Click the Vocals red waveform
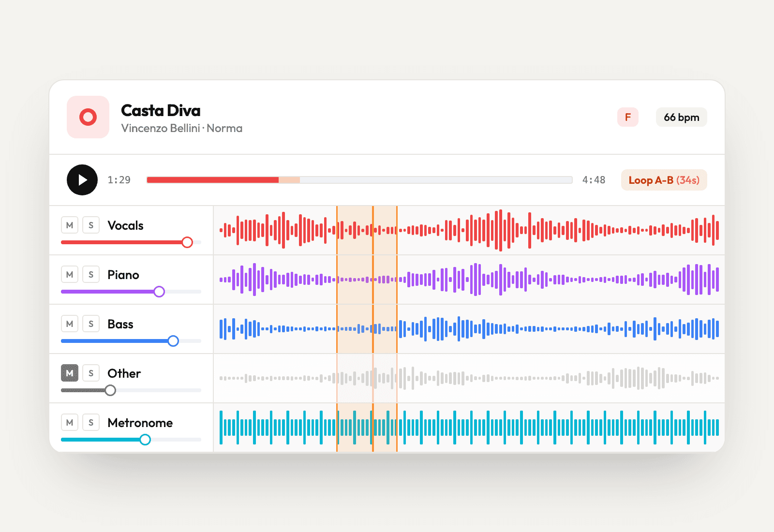Screen dimensions: 774x532 point(469,230)
